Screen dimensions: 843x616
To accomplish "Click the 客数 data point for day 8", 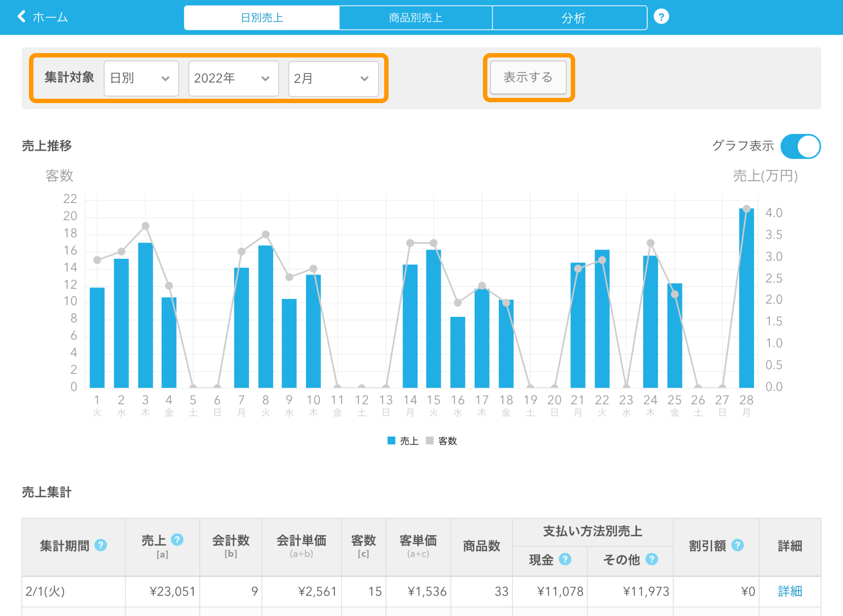I will (266, 235).
